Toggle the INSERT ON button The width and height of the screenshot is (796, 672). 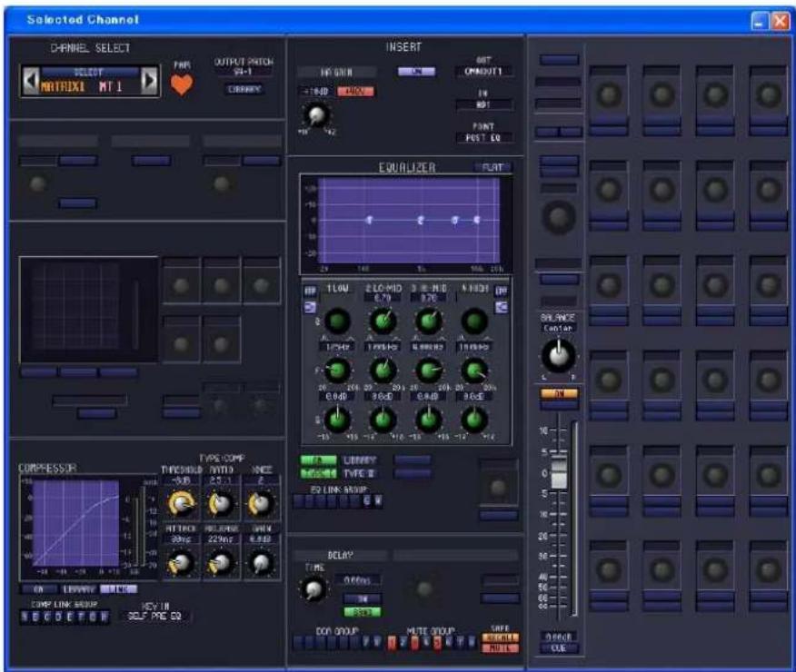point(416,72)
